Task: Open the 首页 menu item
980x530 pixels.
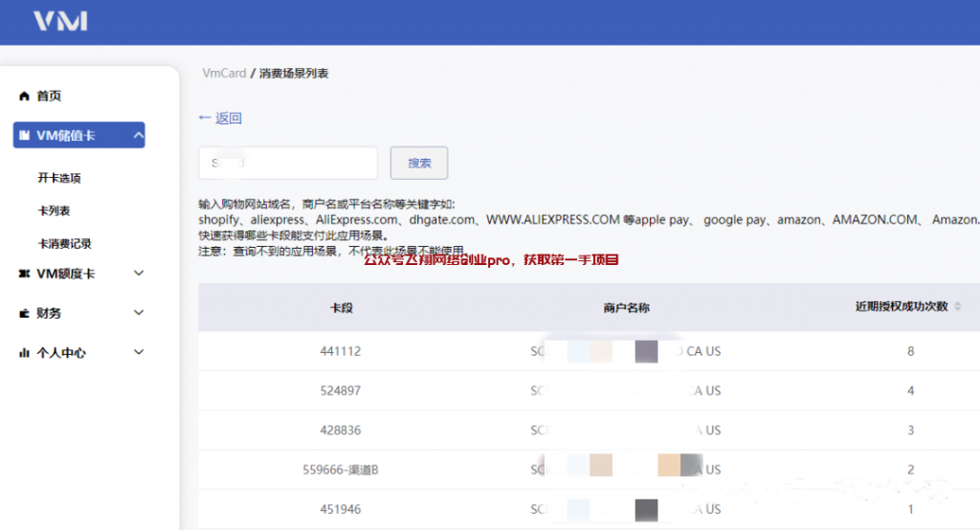Action: 50,96
